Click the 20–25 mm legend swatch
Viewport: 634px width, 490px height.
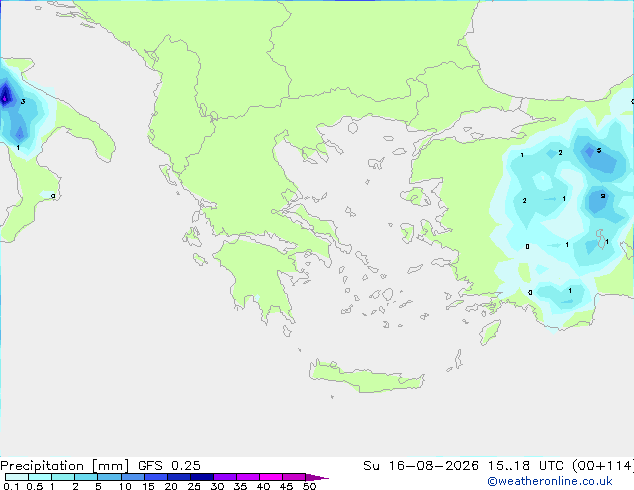(179, 477)
